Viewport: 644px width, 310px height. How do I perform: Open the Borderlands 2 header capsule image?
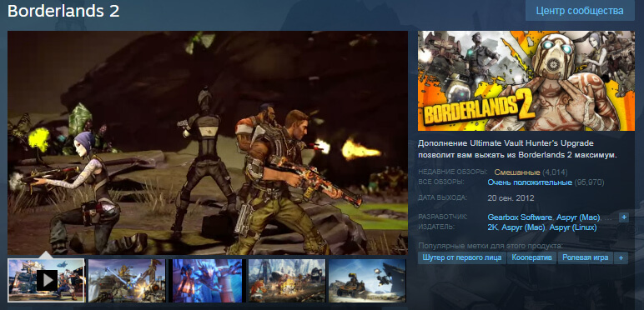pos(526,81)
